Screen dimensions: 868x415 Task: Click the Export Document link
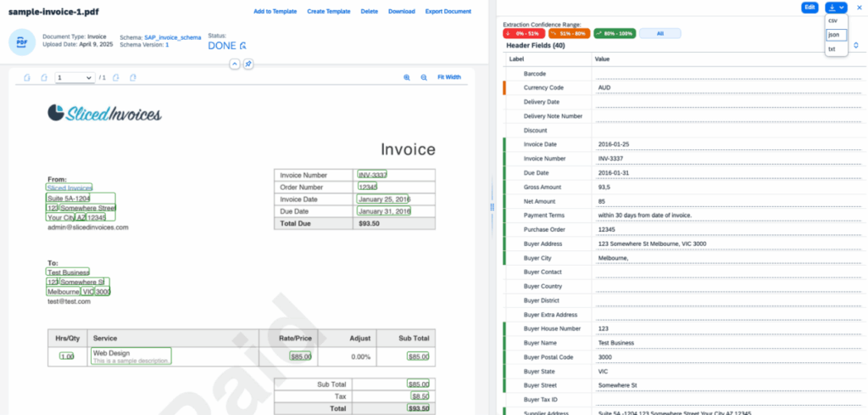tap(448, 12)
